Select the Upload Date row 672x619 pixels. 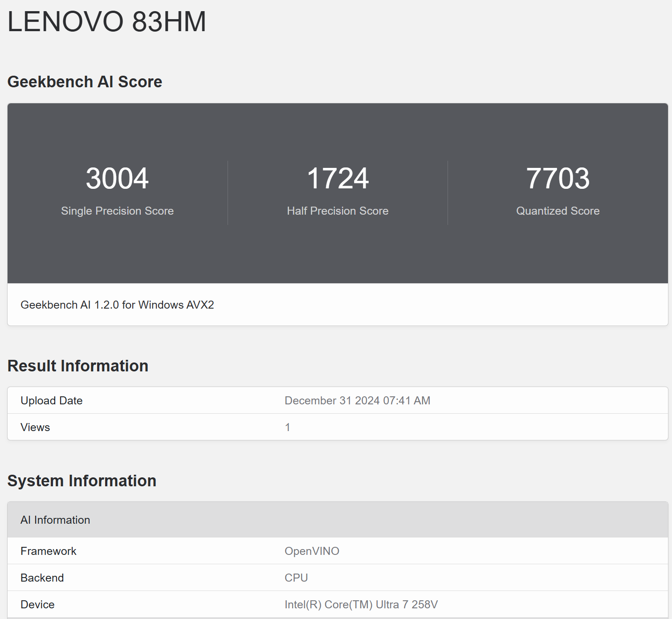[x=51, y=400]
